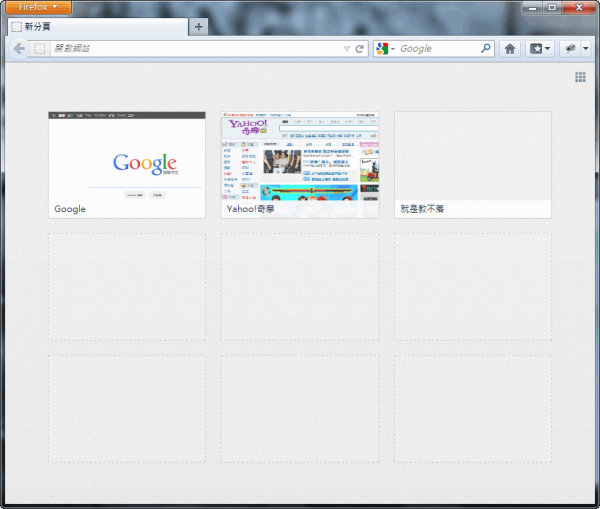Image resolution: width=600 pixels, height=509 pixels.
Task: Expand the address bar history dropdown
Action: [x=346, y=48]
